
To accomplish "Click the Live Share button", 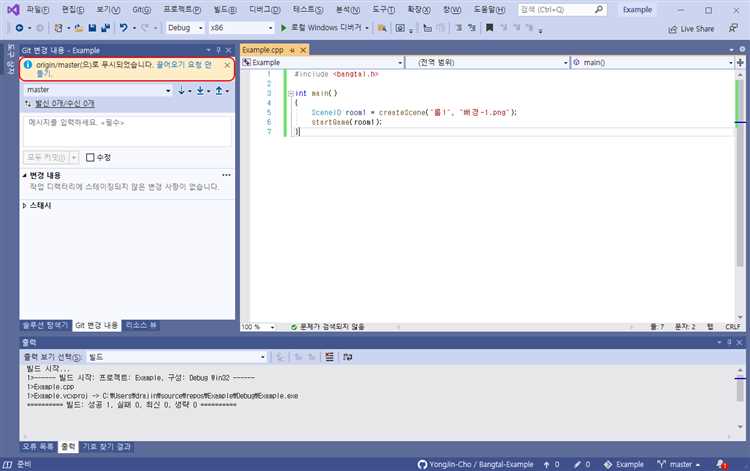I will click(691, 29).
